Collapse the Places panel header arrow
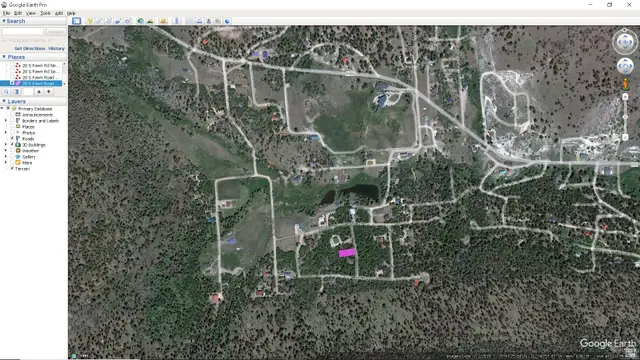Viewport: 640px width, 360px height. click(x=4, y=57)
